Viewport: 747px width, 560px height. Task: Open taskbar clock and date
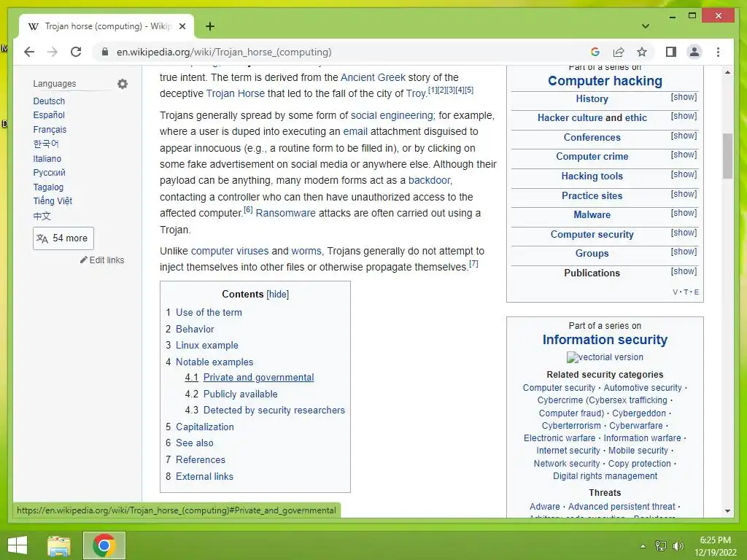pos(715,546)
